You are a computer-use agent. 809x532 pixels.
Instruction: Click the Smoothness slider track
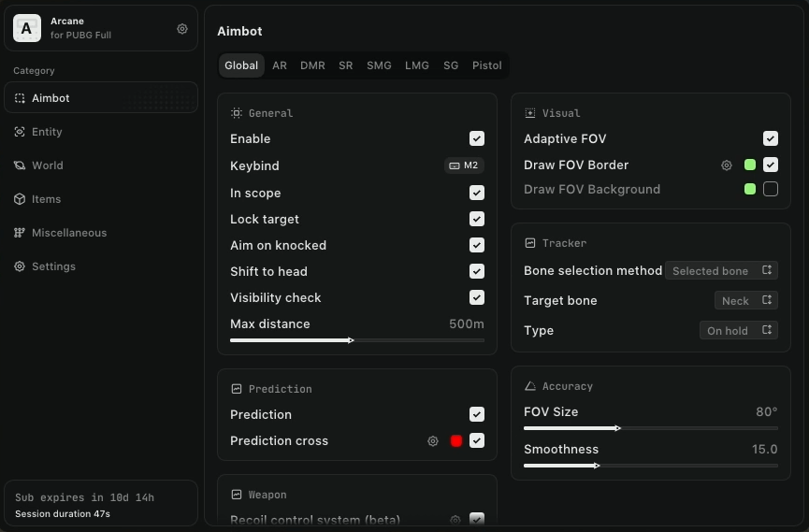point(650,466)
